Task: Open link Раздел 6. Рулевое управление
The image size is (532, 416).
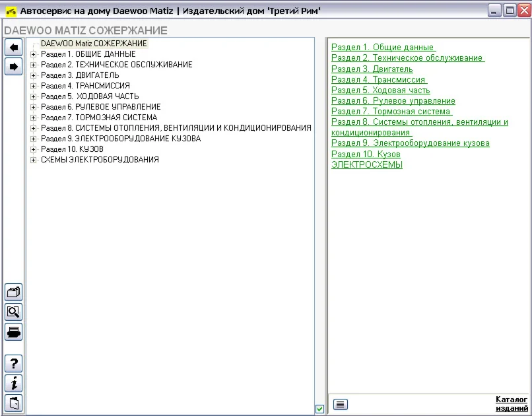Action: [x=393, y=101]
